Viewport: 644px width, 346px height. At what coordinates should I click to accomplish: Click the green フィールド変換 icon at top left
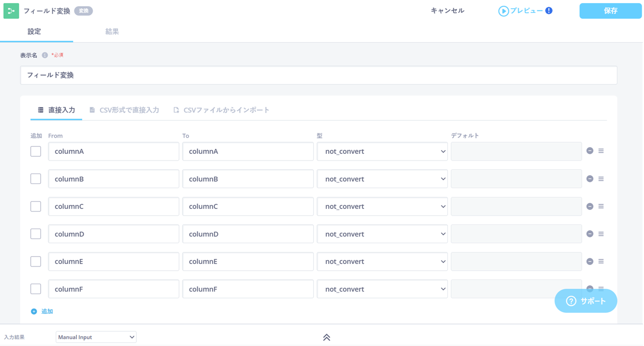tap(11, 11)
